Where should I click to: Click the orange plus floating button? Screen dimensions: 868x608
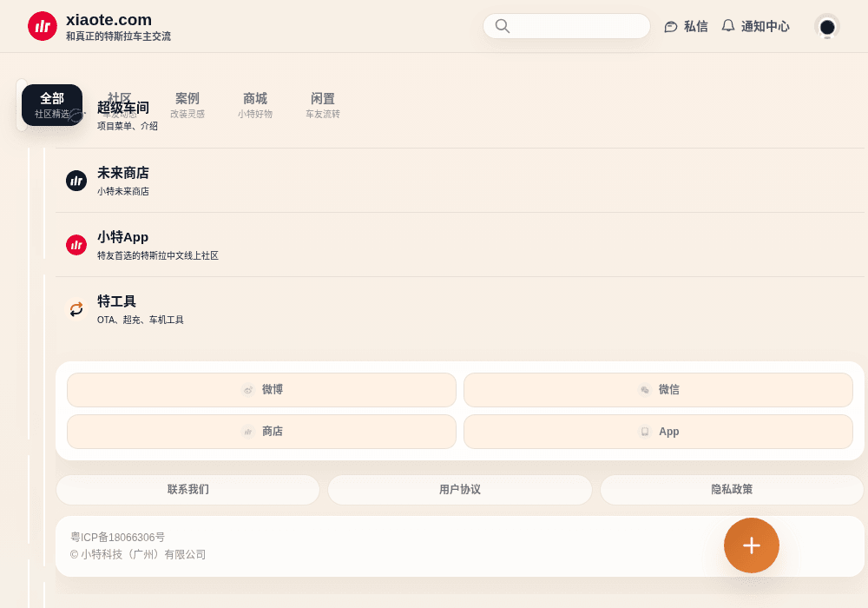point(751,545)
